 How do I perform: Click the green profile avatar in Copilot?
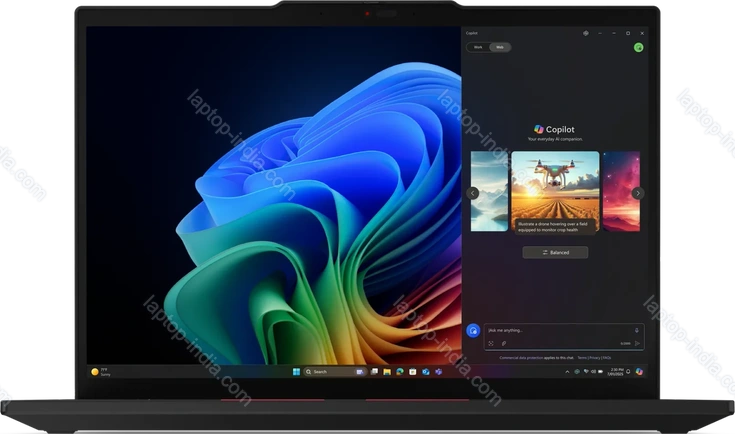click(638, 47)
